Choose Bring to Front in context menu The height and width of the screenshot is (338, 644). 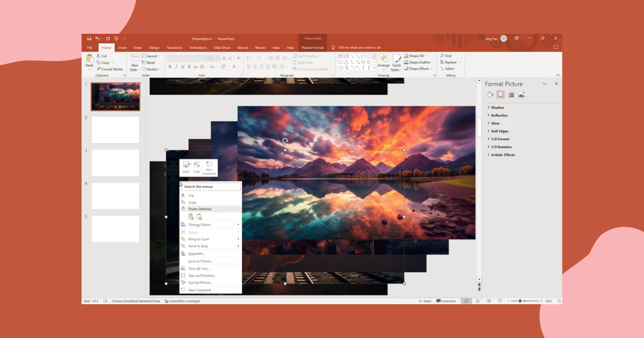click(210, 239)
